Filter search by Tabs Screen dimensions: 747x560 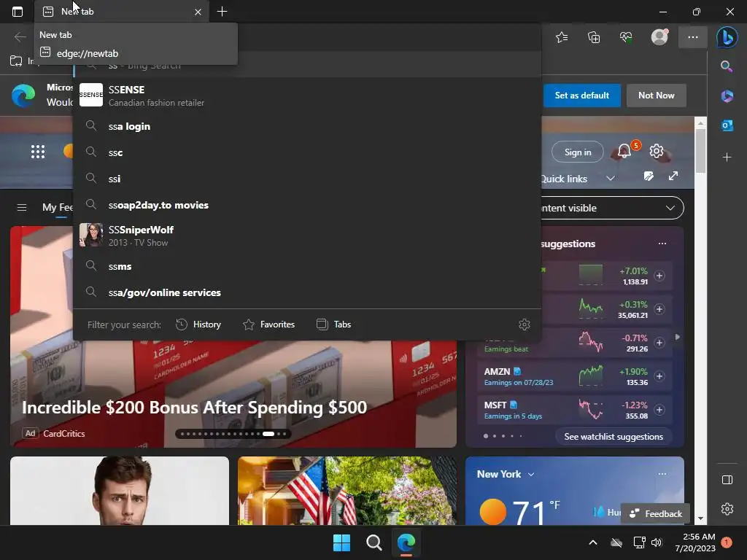tap(333, 324)
